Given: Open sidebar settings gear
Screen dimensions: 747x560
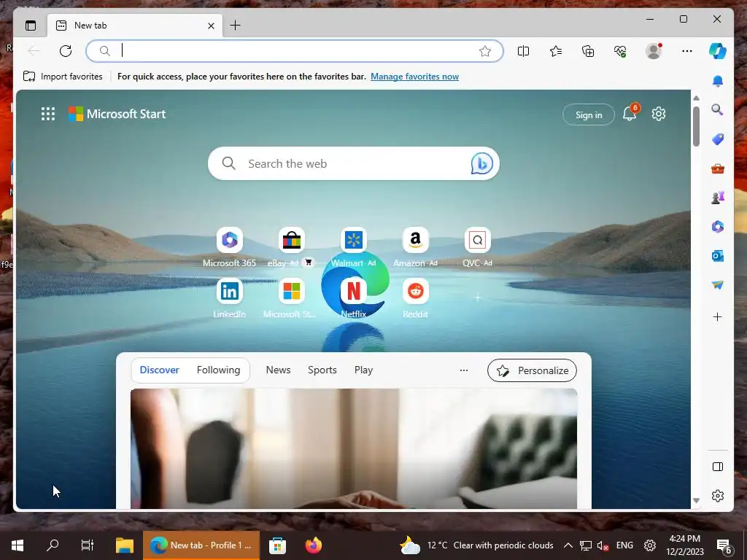Looking at the screenshot, I should pos(718,496).
